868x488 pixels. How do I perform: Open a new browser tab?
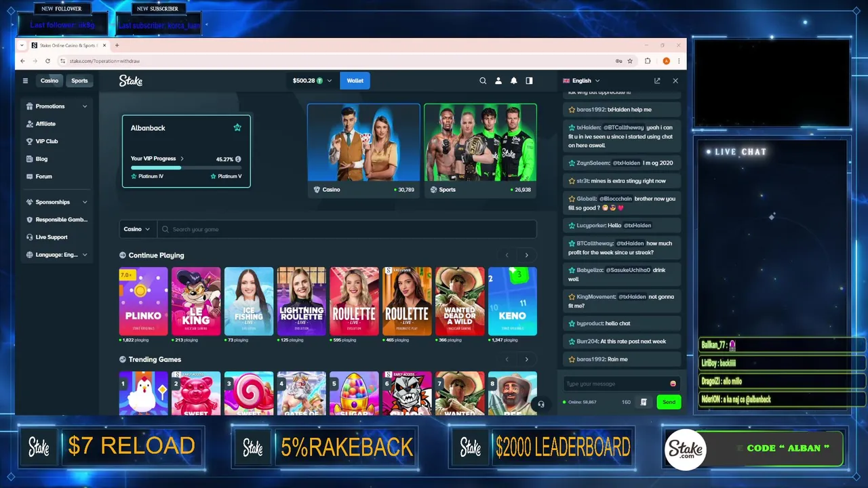(117, 45)
